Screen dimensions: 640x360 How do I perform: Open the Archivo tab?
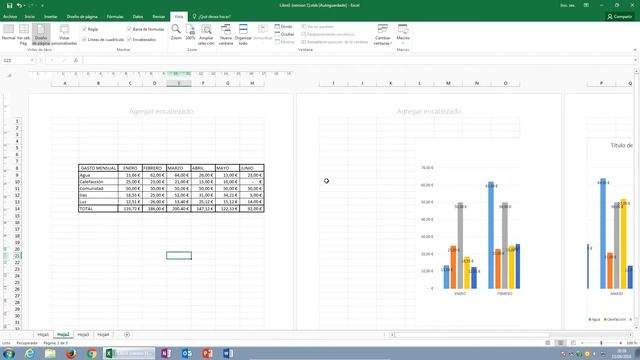pos(10,17)
